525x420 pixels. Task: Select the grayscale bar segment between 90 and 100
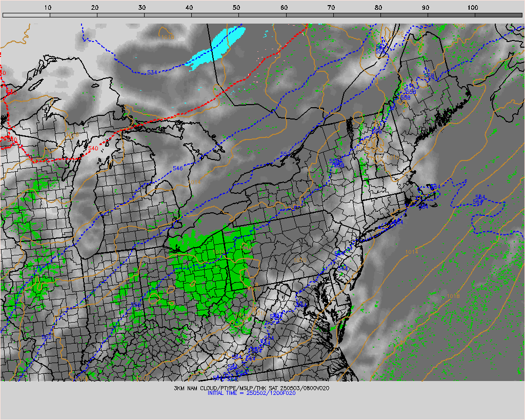(x=451, y=15)
